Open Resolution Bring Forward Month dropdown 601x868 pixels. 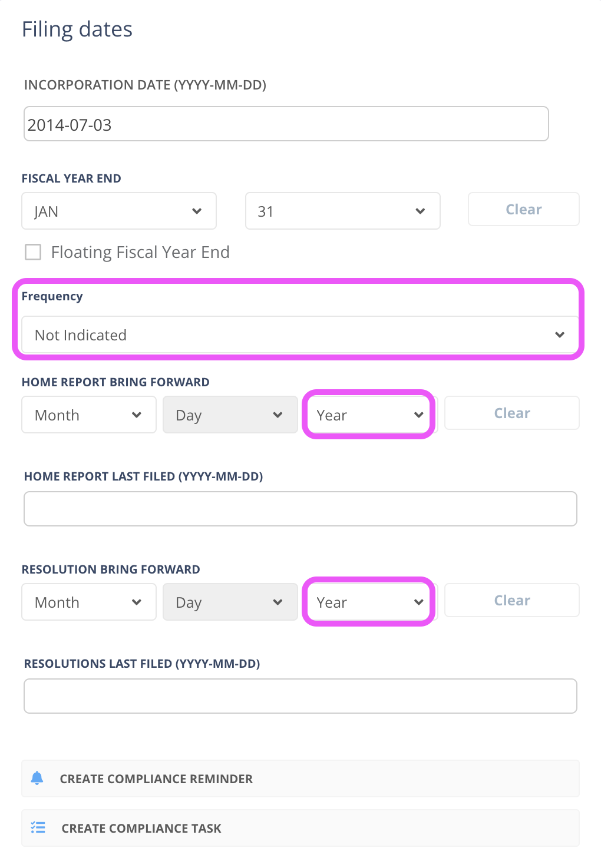tap(88, 602)
